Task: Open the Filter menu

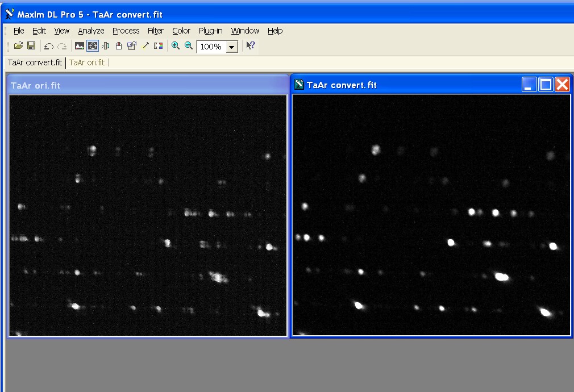Action: (x=155, y=31)
